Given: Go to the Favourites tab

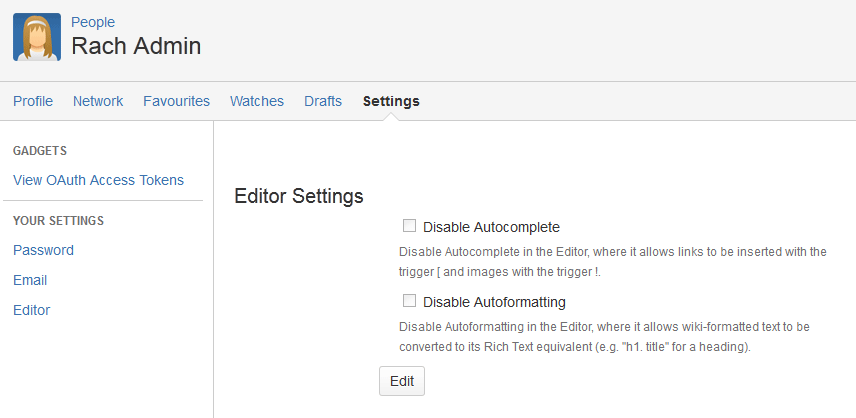Looking at the screenshot, I should click(x=176, y=101).
